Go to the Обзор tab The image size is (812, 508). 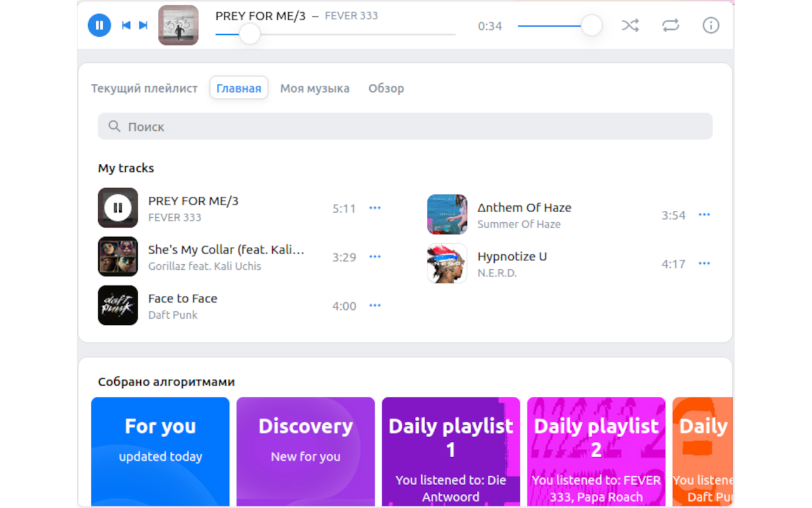tap(386, 88)
